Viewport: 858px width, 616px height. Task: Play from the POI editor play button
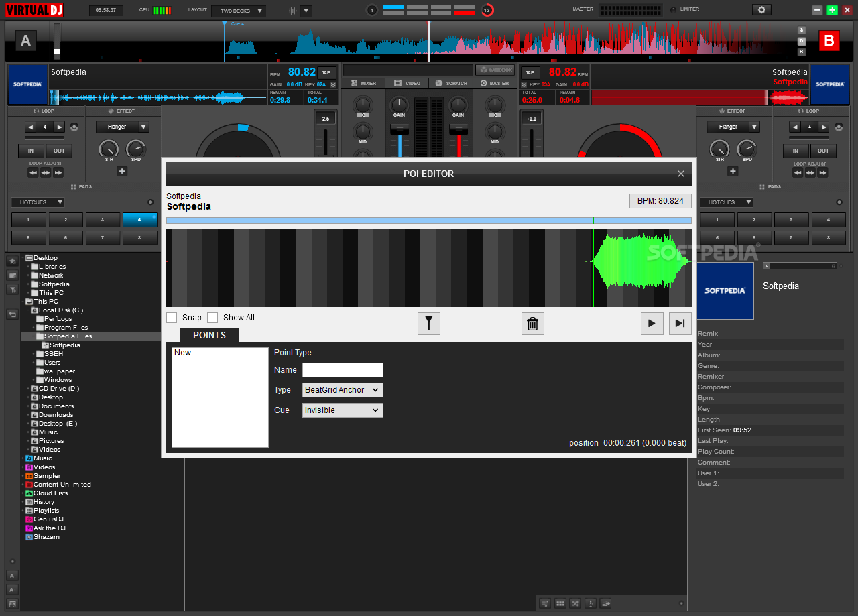click(x=652, y=324)
